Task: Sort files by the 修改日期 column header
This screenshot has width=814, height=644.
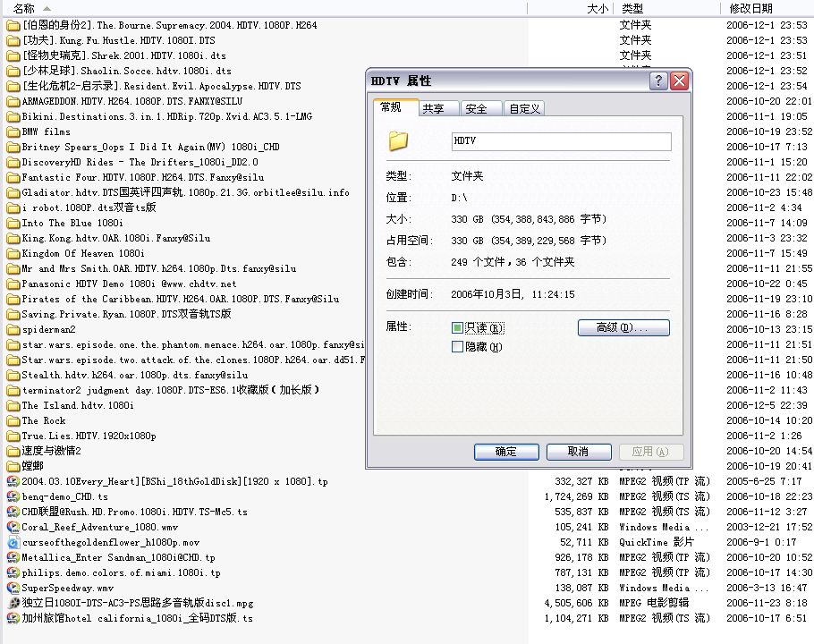Action: (x=751, y=8)
